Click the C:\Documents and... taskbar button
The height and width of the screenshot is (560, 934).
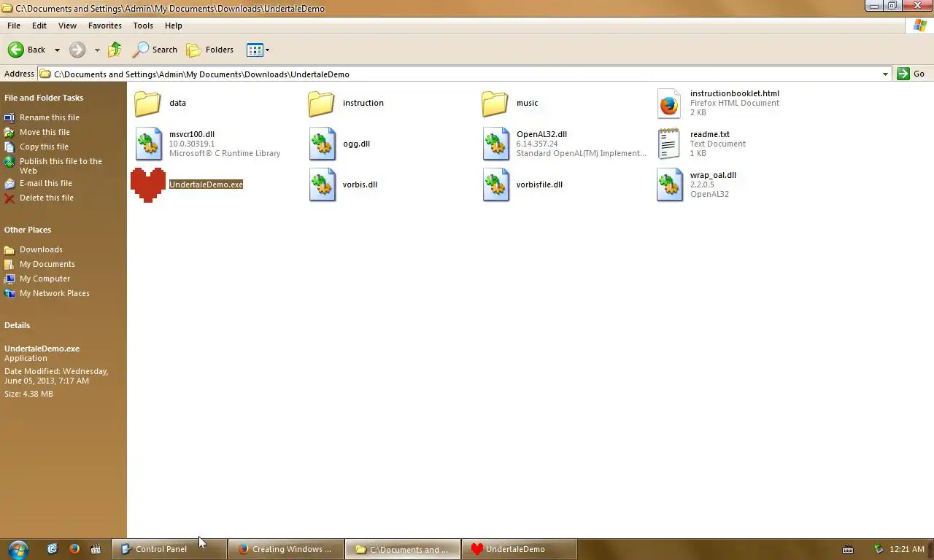click(402, 549)
